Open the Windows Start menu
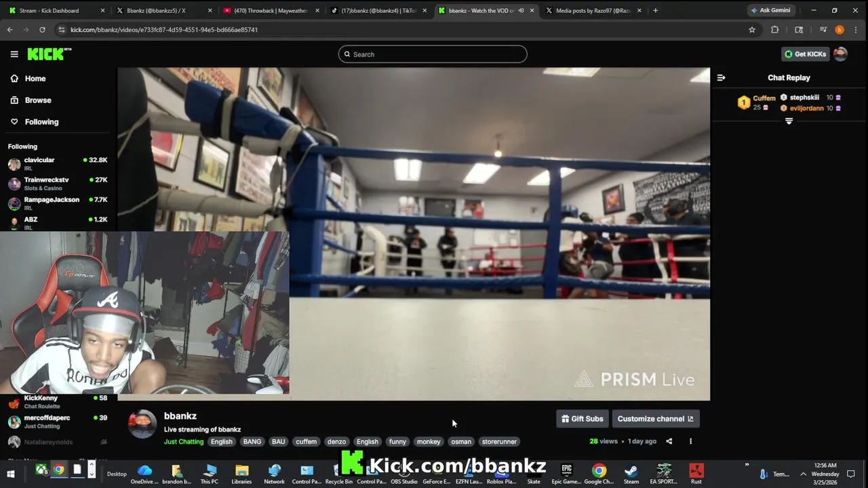 11,474
